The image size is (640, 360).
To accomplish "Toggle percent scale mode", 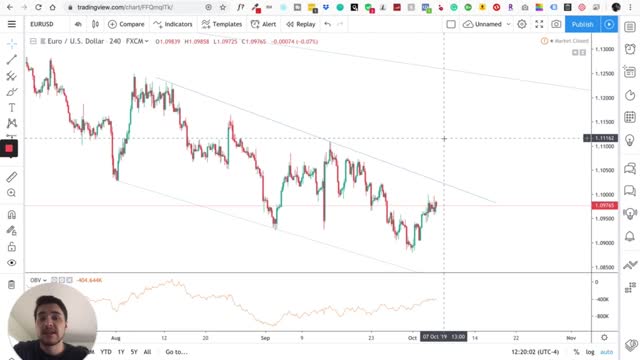I will [576, 351].
